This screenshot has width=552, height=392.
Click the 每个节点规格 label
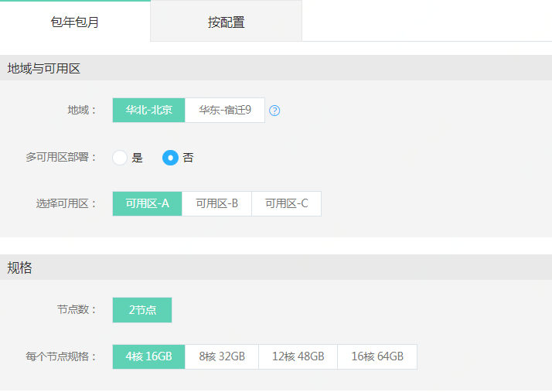(x=60, y=356)
